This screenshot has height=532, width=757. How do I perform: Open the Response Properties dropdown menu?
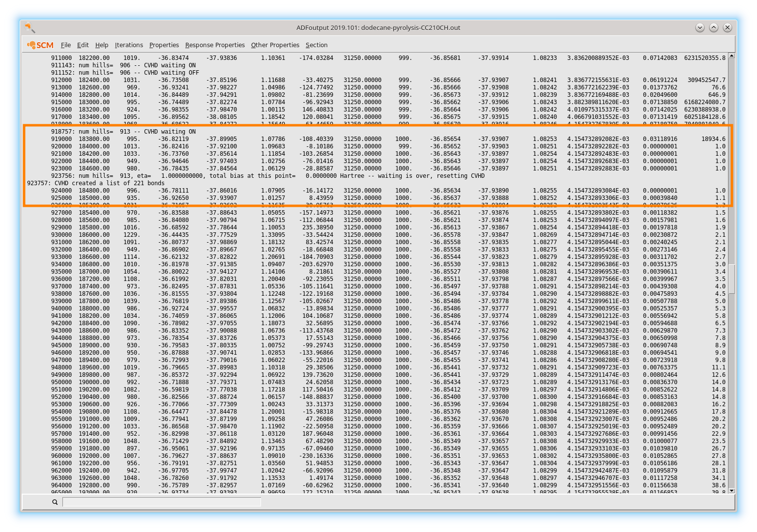coord(215,45)
